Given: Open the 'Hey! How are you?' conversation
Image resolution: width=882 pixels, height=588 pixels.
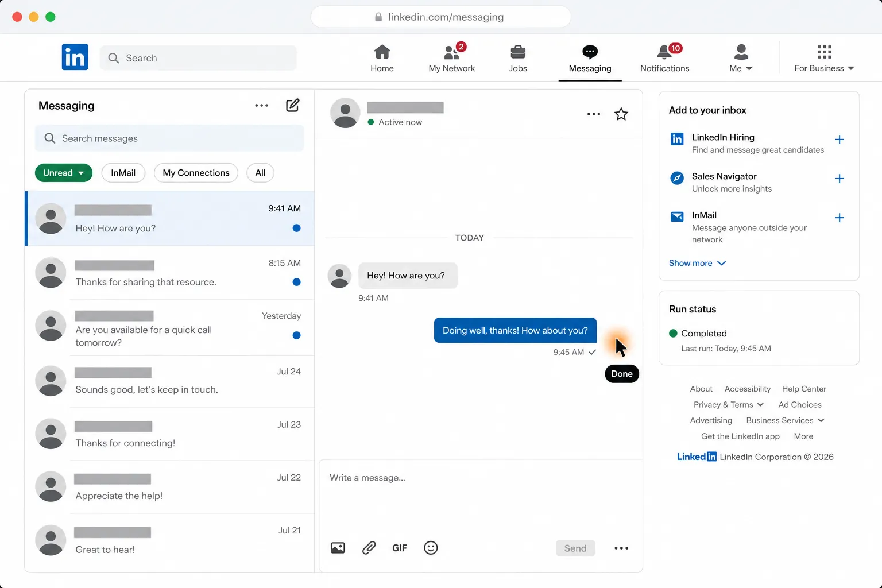Looking at the screenshot, I should (x=170, y=219).
